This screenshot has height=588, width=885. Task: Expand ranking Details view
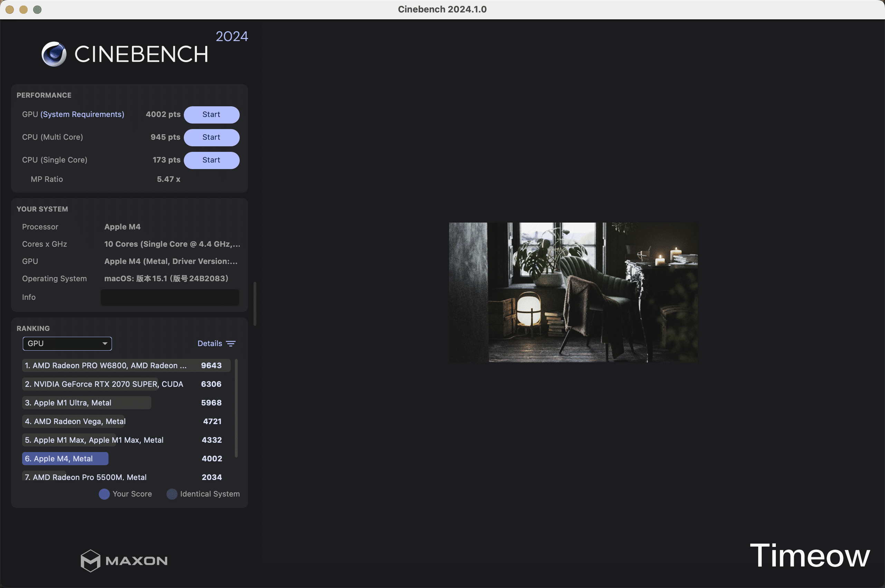click(x=210, y=343)
